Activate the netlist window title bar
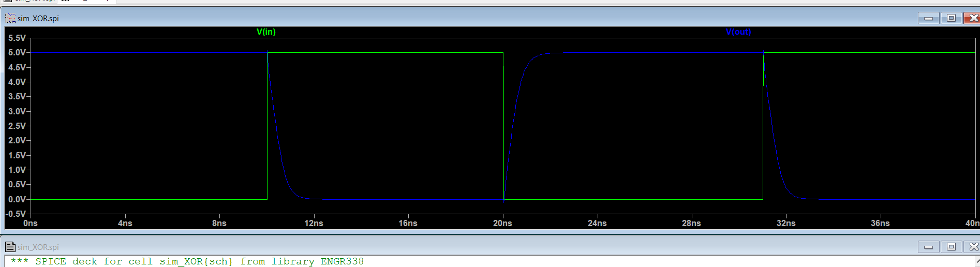This screenshot has height=267, width=980. click(466, 247)
